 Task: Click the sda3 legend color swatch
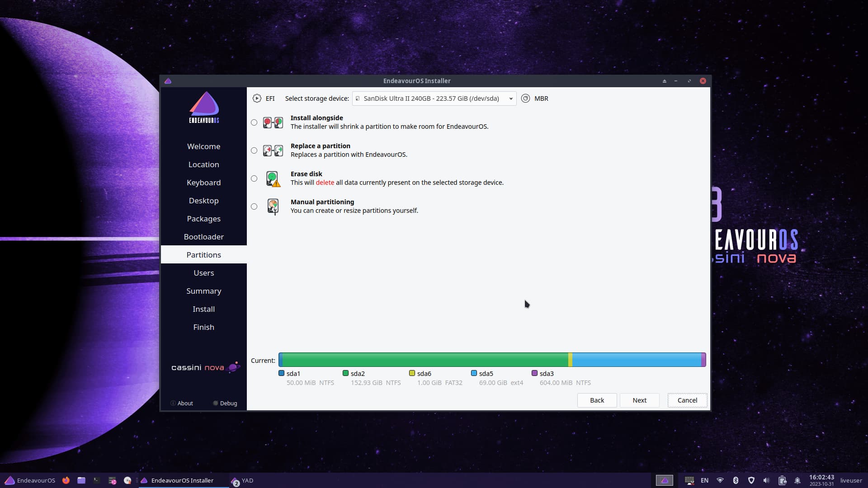534,373
